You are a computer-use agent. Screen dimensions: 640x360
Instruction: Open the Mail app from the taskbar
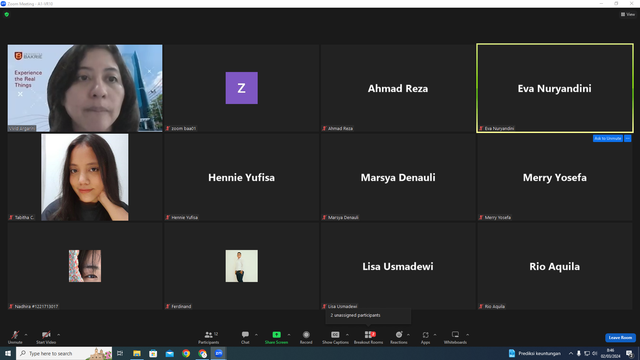coord(170,353)
